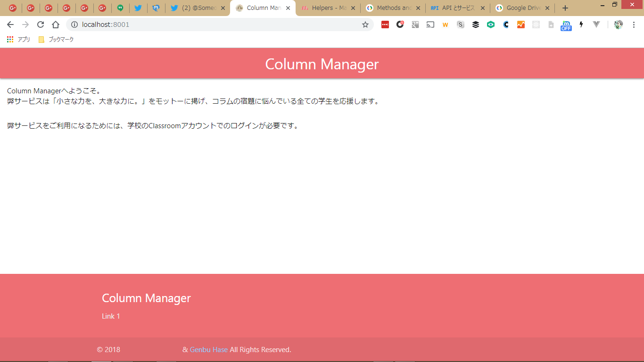Screen dimensions: 644x362
Task: Bookmark this page with the star icon
Action: tap(365, 25)
